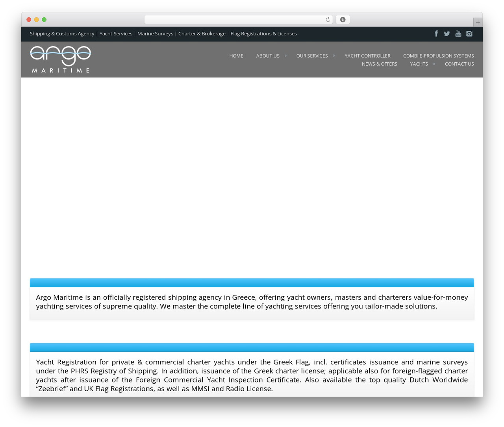Click the red close window button

29,20
